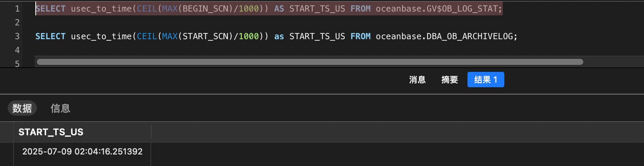The image size is (644, 166).
Task: Select the 2025-07-09 02:04:16.251392 cell
Action: (x=83, y=152)
